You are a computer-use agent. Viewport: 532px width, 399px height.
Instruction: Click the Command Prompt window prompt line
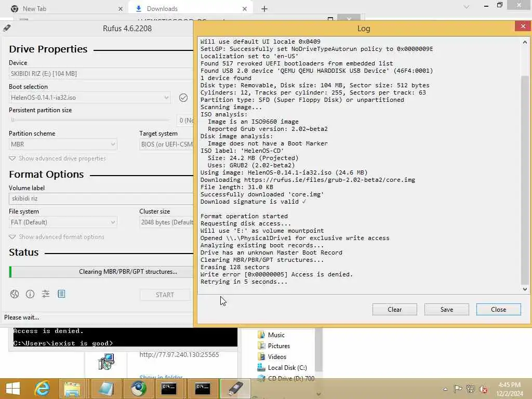click(x=63, y=343)
